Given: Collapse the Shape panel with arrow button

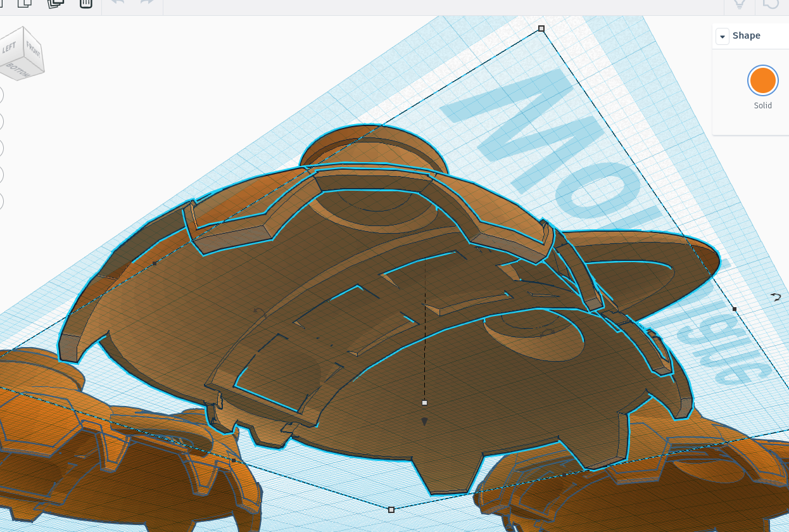Looking at the screenshot, I should point(722,36).
